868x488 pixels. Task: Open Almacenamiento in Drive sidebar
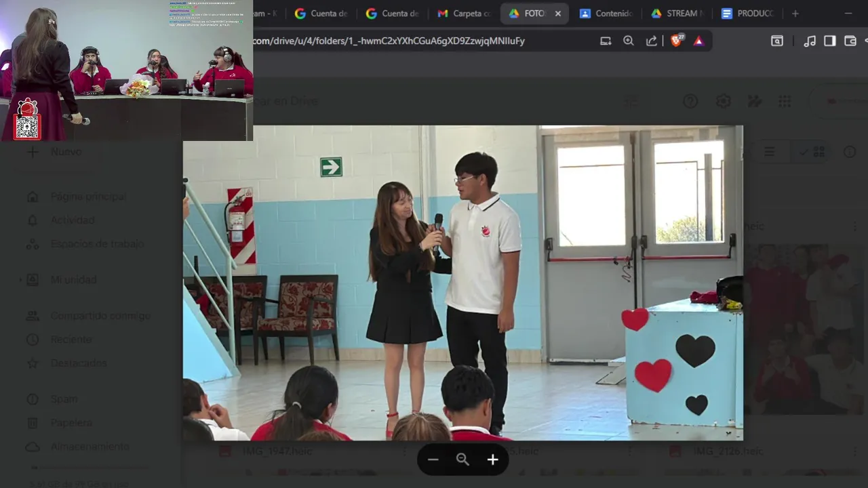(89, 447)
